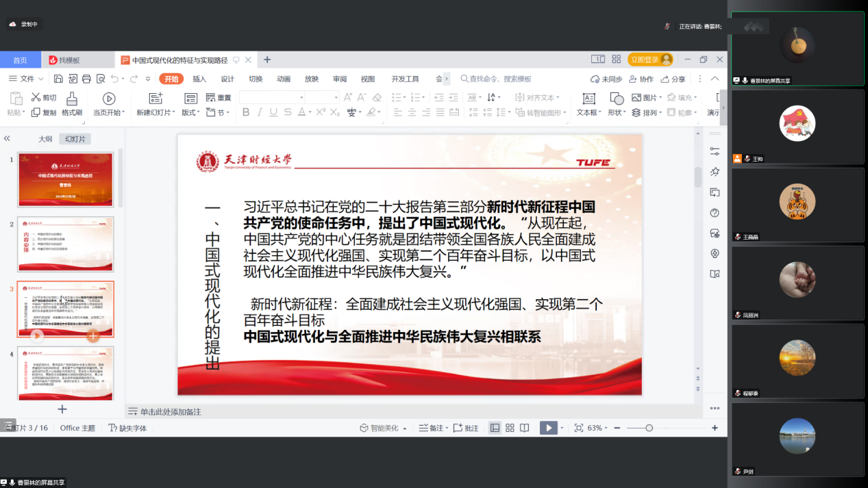
Task: Insert a text box with 文本框
Action: click(x=588, y=105)
